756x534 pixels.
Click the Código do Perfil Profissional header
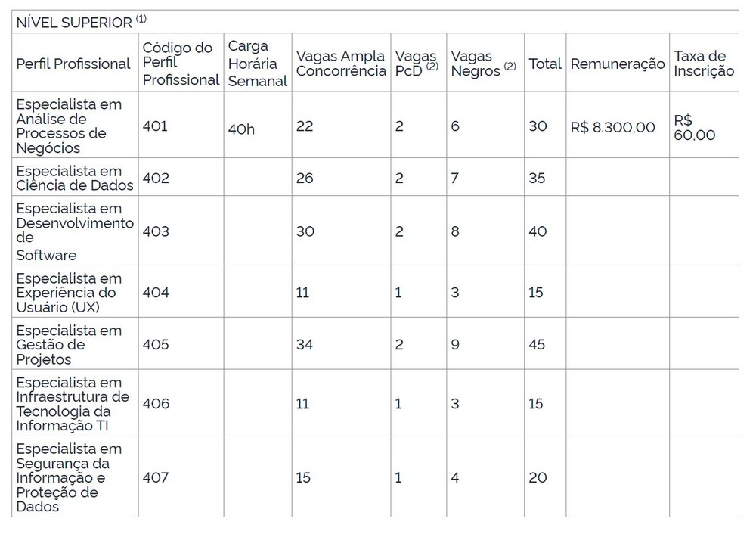tap(181, 64)
